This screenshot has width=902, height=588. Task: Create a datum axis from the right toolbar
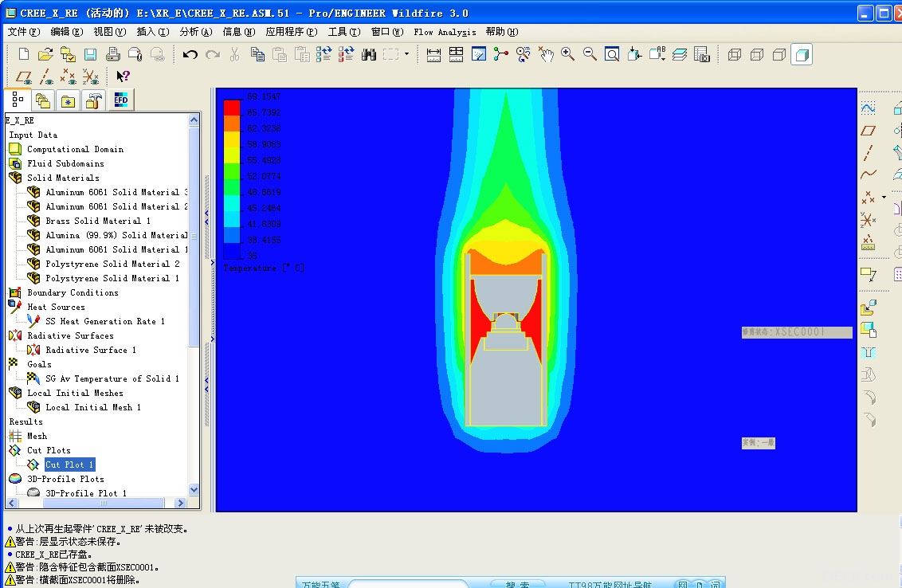tap(868, 152)
